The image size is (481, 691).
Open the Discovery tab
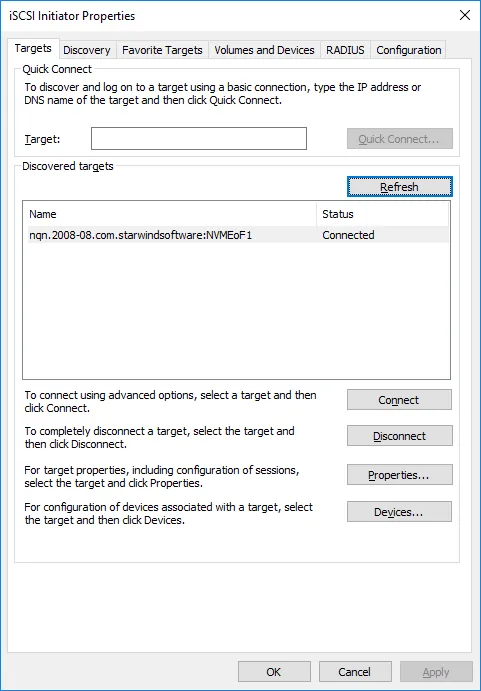pyautogui.click(x=87, y=50)
